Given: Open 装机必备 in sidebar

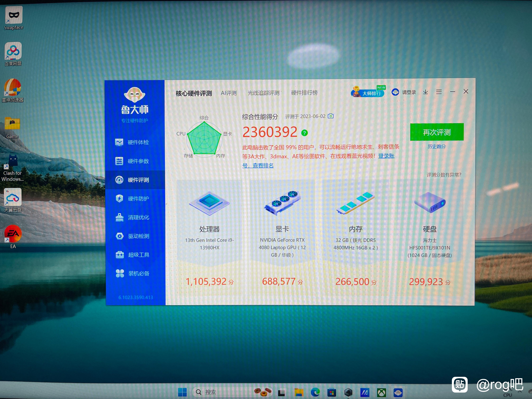Looking at the screenshot, I should coord(135,274).
